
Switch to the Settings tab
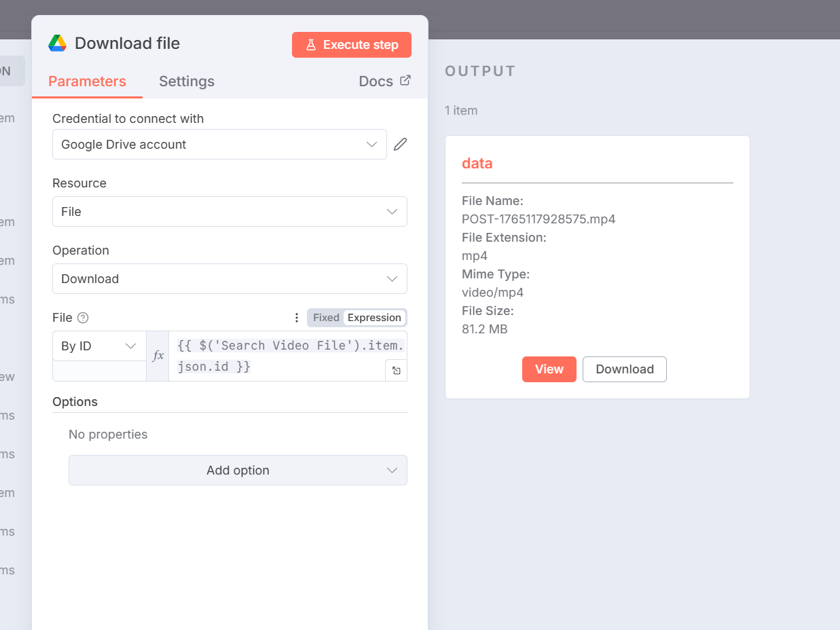(187, 81)
